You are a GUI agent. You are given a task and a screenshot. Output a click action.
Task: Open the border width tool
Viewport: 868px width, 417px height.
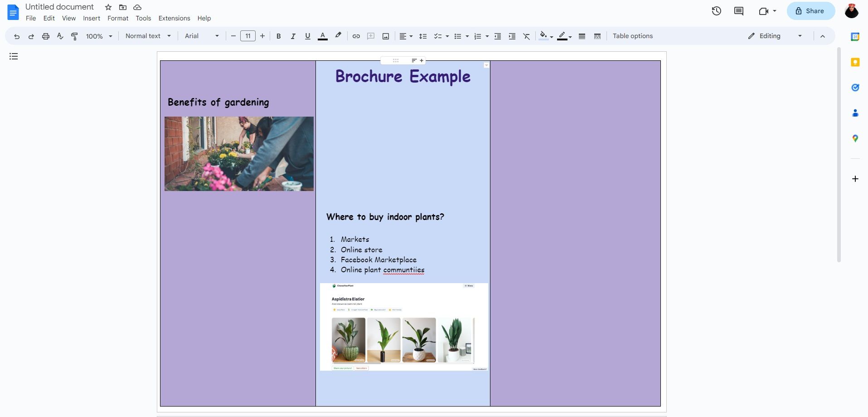click(x=582, y=36)
